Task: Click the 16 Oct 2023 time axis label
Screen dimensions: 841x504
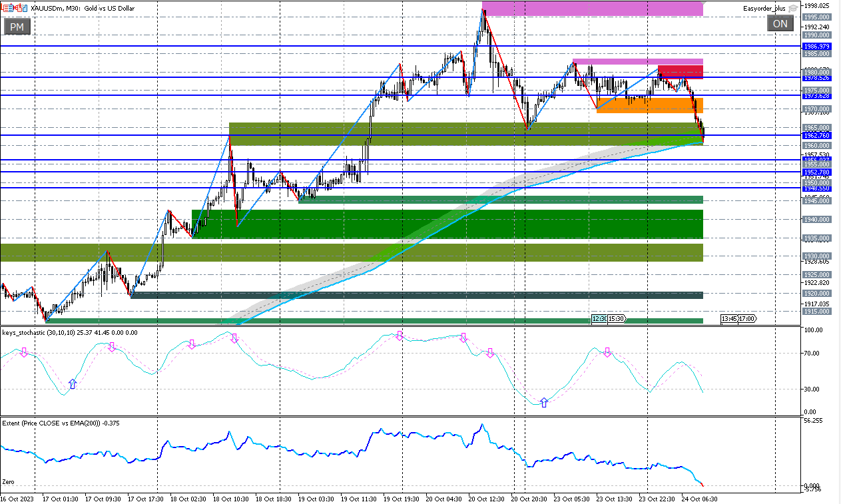Action: [17, 499]
